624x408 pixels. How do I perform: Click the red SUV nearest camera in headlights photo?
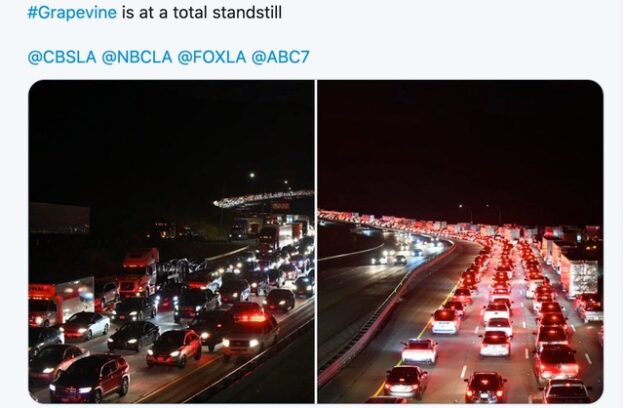tap(90, 378)
